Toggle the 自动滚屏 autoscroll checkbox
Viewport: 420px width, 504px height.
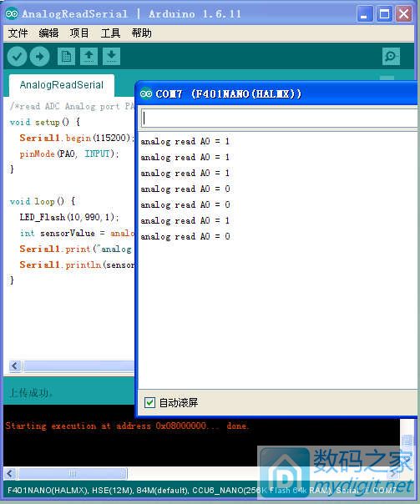point(149,402)
